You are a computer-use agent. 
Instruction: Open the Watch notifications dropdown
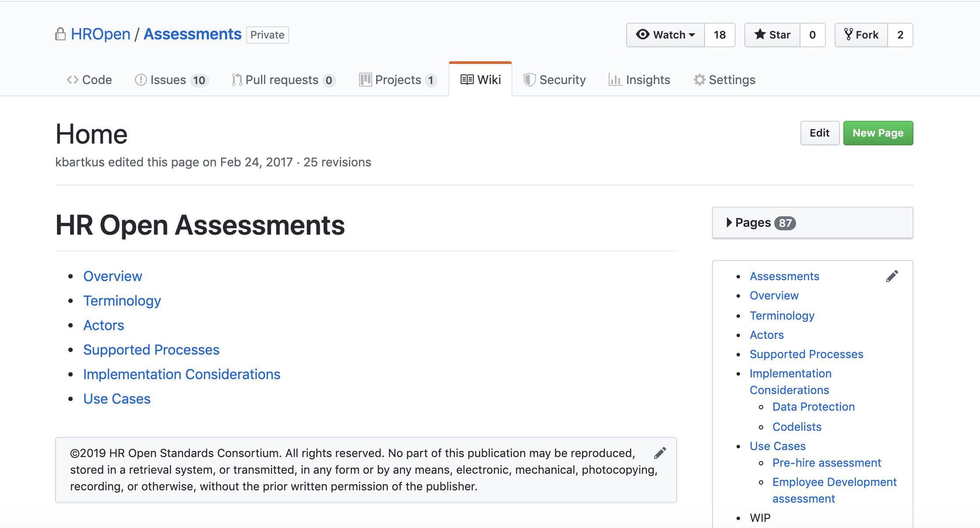pos(666,35)
